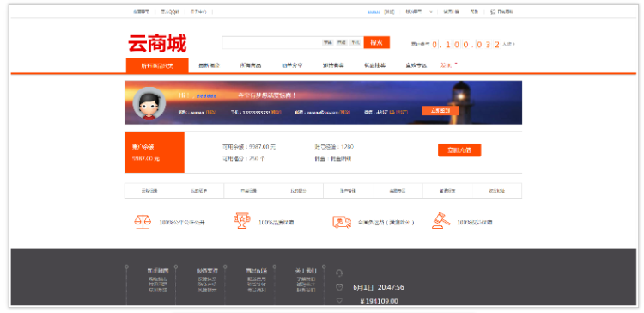Click the user avatar picture in banner
Image resolution: width=644 pixels, height=313 pixels.
pyautogui.click(x=149, y=103)
